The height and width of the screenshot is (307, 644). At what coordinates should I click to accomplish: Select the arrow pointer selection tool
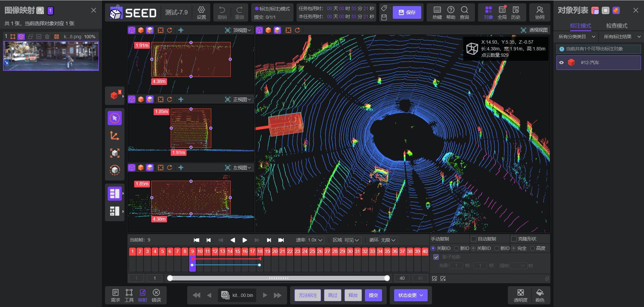[x=115, y=118]
